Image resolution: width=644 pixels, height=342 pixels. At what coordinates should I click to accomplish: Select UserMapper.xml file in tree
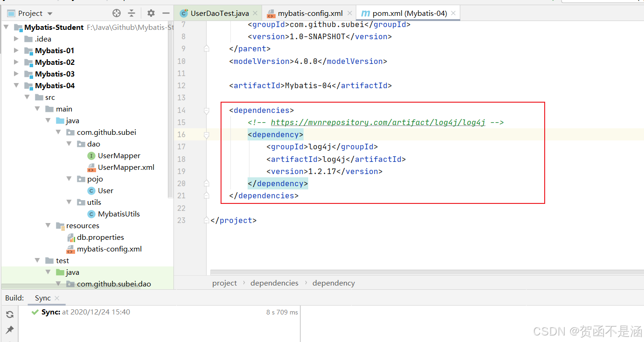coord(126,167)
